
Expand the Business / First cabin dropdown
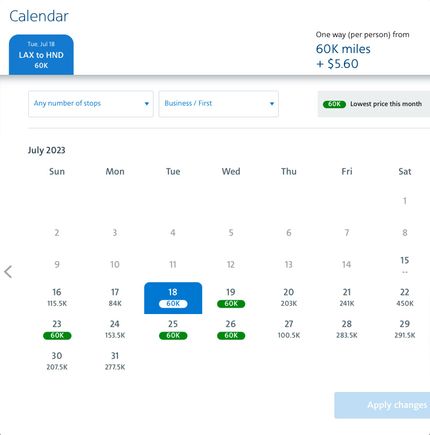click(x=218, y=104)
